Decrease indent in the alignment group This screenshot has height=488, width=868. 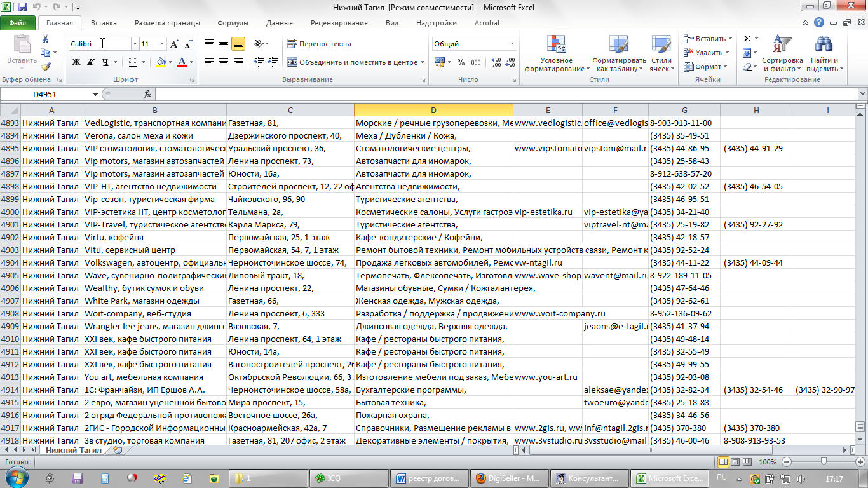click(x=259, y=62)
